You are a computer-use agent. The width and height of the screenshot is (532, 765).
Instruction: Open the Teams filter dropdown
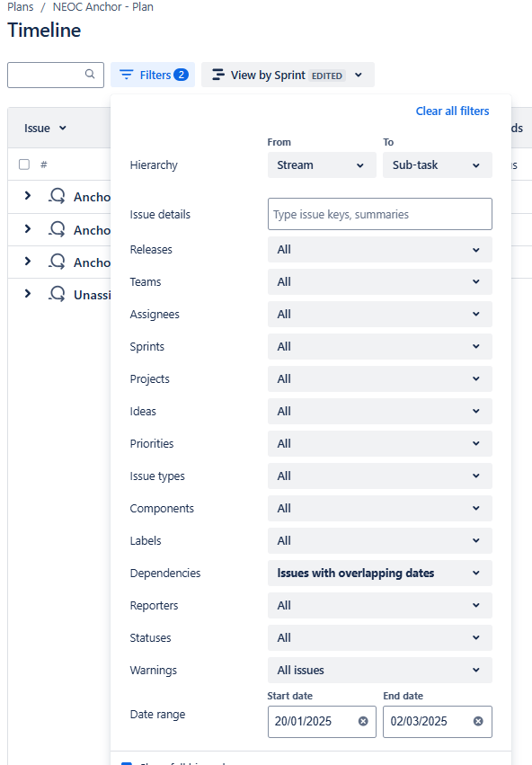[x=380, y=281]
